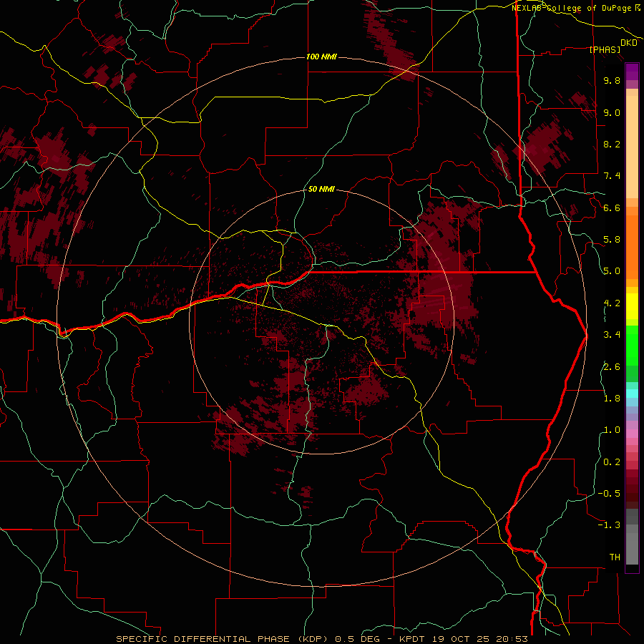Click the 1.0 scale label

pos(612,430)
